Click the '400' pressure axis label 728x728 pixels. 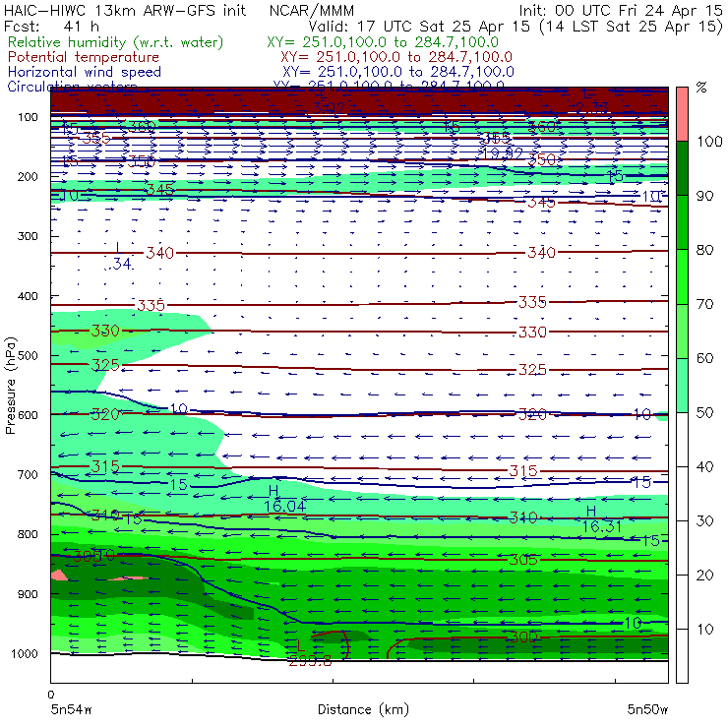pyautogui.click(x=28, y=296)
